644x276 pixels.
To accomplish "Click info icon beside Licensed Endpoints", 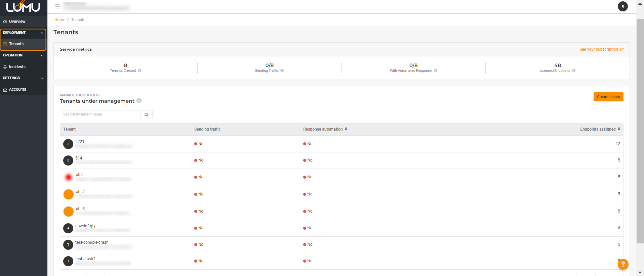I will click(x=574, y=71).
